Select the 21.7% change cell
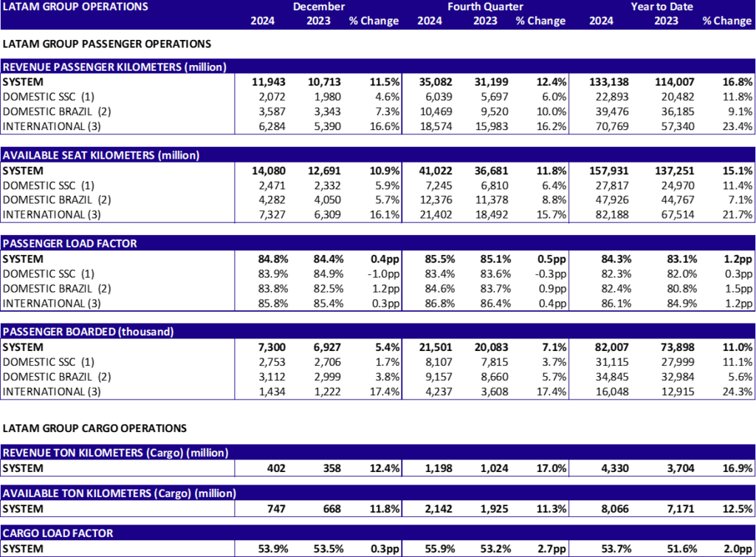Screen dimensions: 756x557 (738, 215)
